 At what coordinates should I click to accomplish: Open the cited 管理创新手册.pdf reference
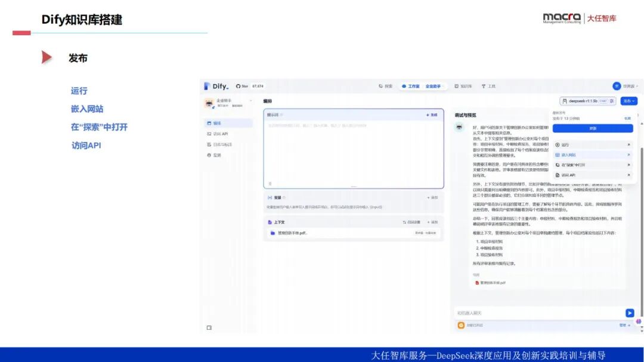pyautogui.click(x=490, y=283)
